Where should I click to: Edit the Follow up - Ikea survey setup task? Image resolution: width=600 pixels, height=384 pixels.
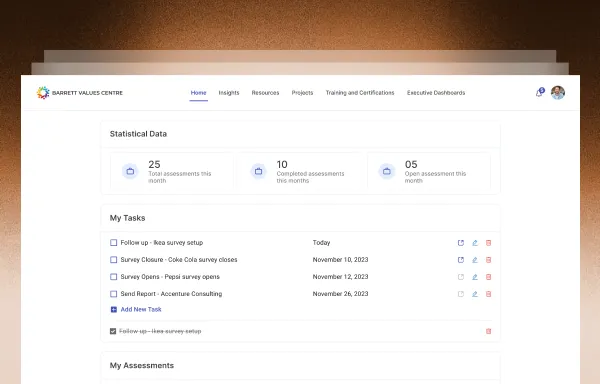click(x=475, y=242)
